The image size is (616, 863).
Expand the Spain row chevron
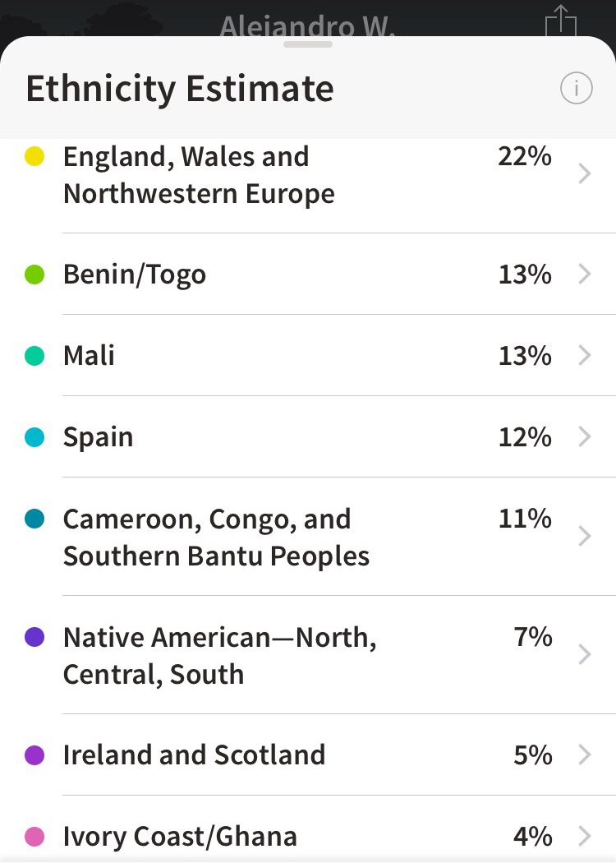coord(585,436)
